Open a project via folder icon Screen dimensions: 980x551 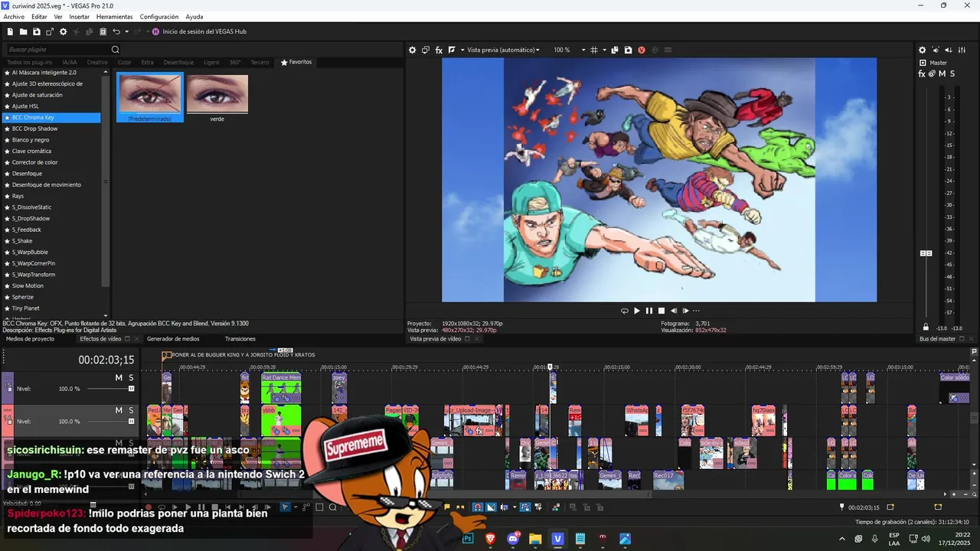point(23,31)
